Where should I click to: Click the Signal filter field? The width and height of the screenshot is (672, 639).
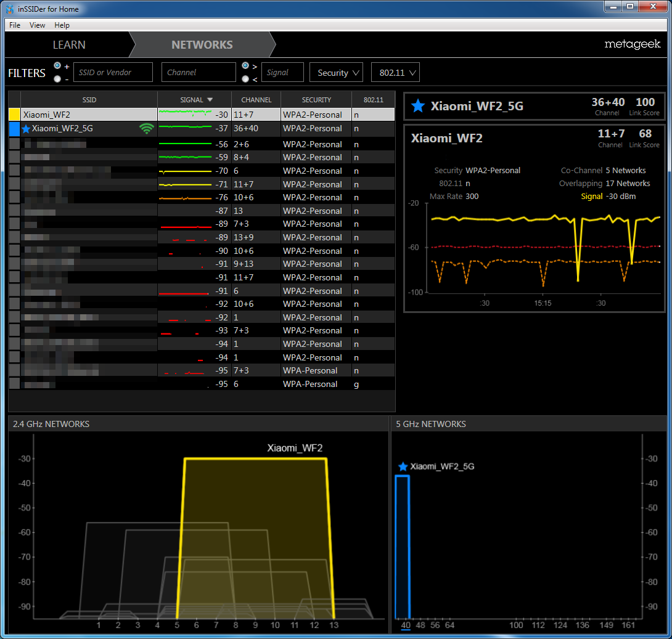point(282,72)
